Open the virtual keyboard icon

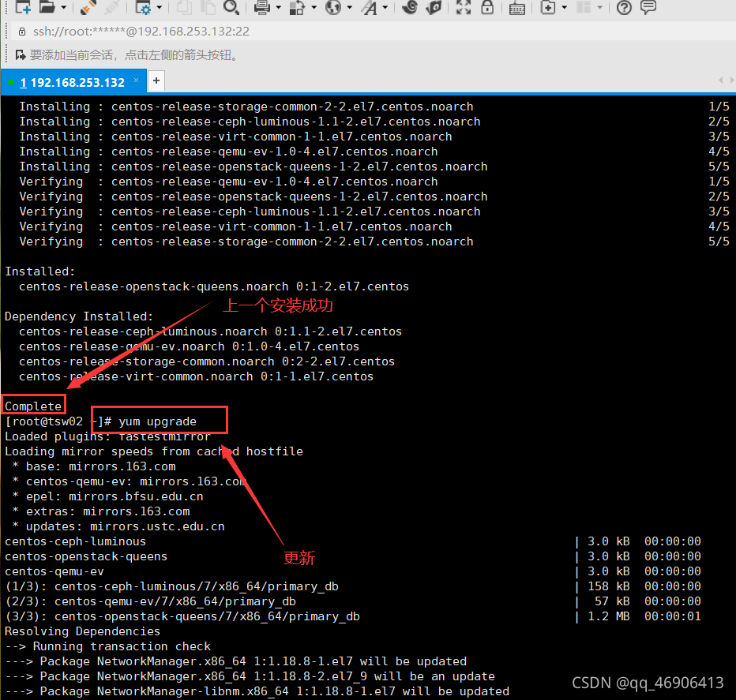pyautogui.click(x=516, y=8)
